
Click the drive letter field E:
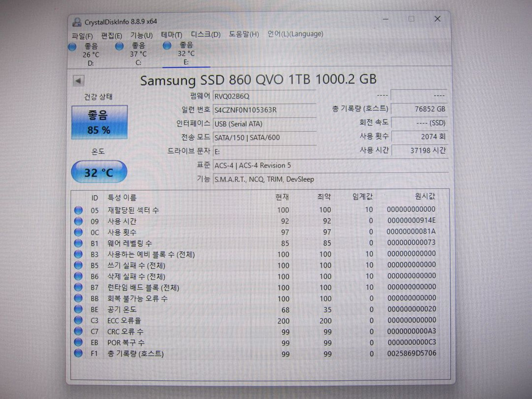pyautogui.click(x=264, y=151)
